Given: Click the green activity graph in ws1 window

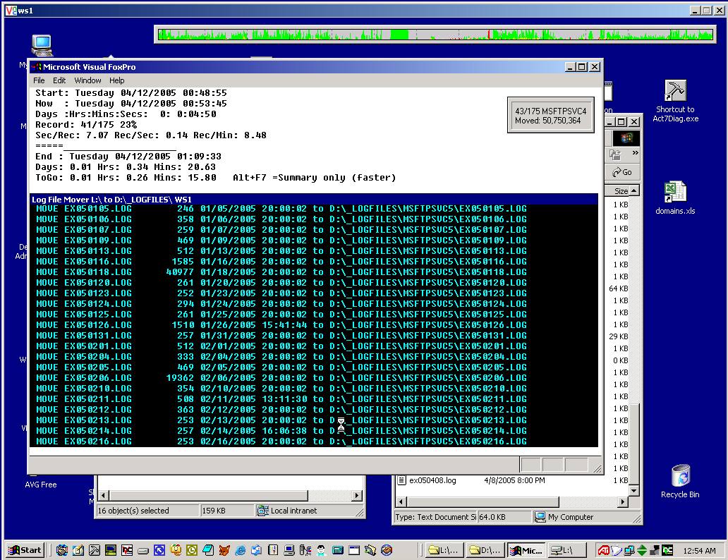Looking at the screenshot, I should click(435, 35).
